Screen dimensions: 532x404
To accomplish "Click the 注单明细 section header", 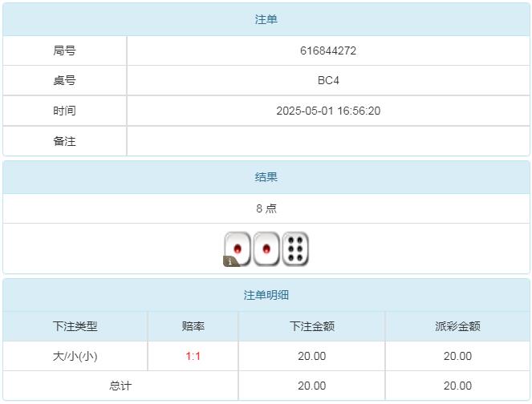I will pyautogui.click(x=266, y=295).
